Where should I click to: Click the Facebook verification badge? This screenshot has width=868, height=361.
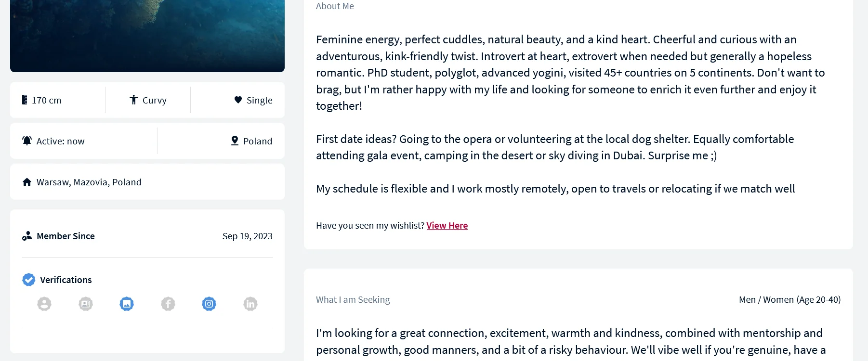(x=168, y=304)
